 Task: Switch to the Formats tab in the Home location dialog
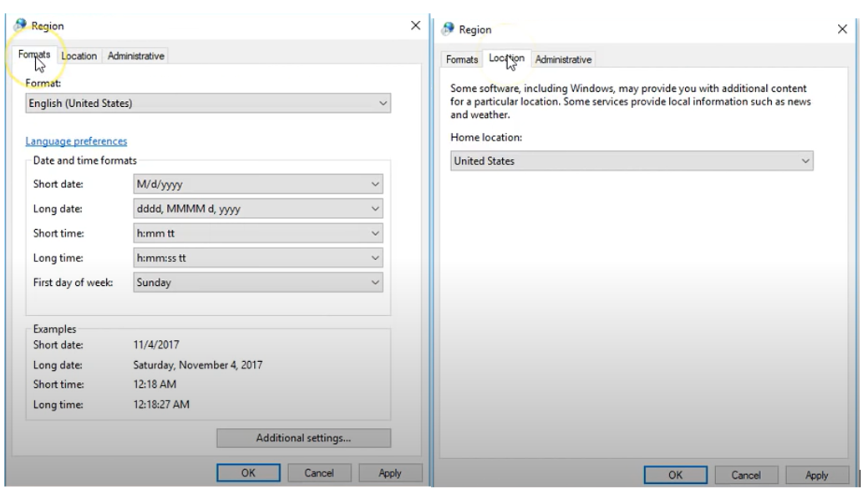tap(462, 59)
